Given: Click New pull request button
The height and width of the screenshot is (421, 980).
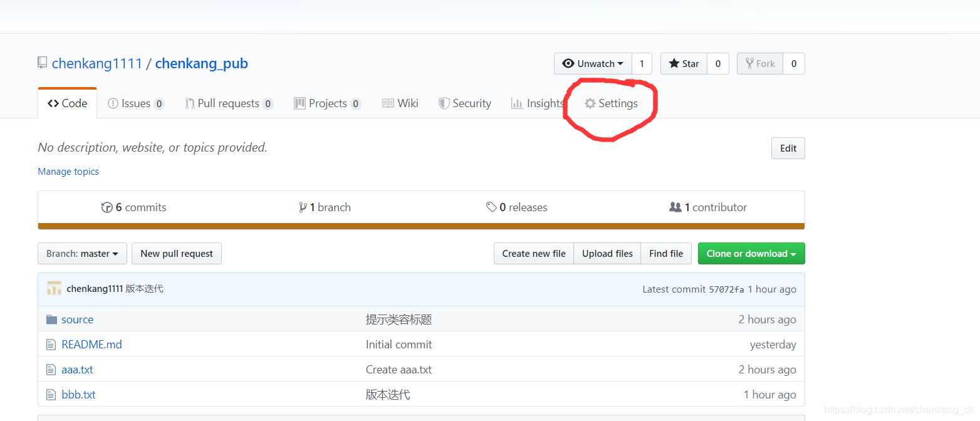Looking at the screenshot, I should (x=177, y=254).
